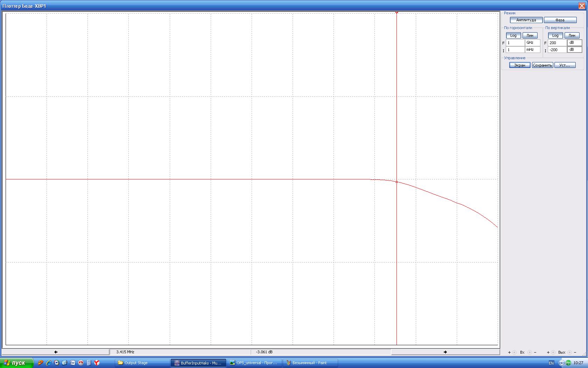Launch Internet Explorer from quick launch
The image size is (588, 368).
[49, 363]
